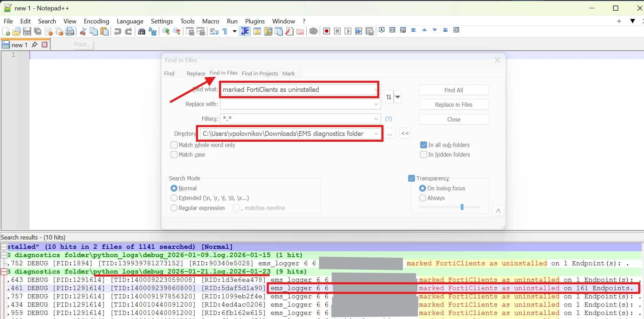Zoom in using the magnifier plus icon

pos(166,32)
